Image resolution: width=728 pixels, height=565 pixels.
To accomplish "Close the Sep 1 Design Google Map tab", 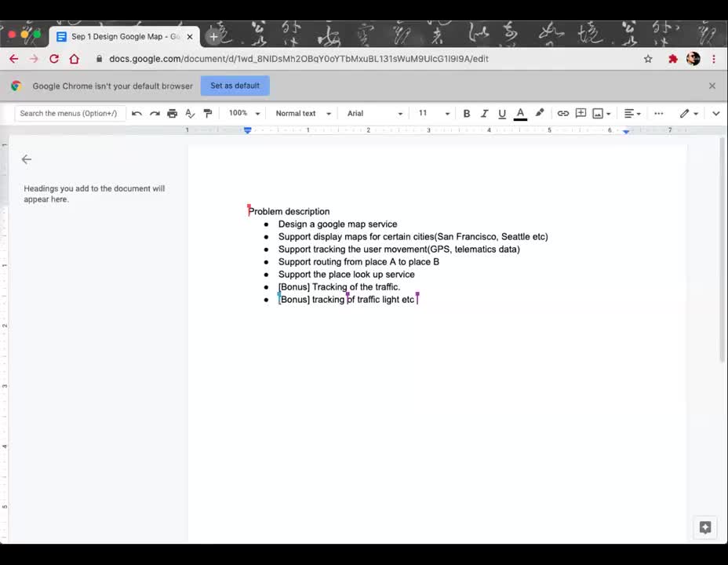I will click(x=189, y=37).
